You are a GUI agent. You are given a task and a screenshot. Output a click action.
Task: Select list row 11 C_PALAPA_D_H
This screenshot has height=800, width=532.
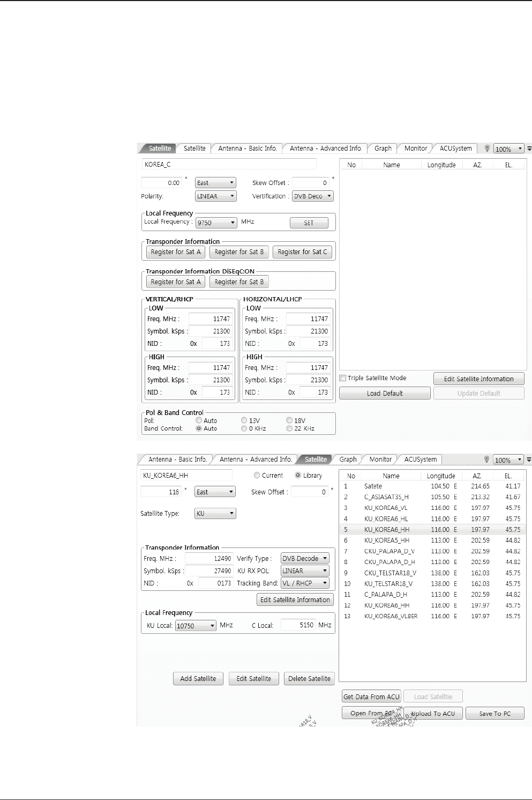(432, 594)
